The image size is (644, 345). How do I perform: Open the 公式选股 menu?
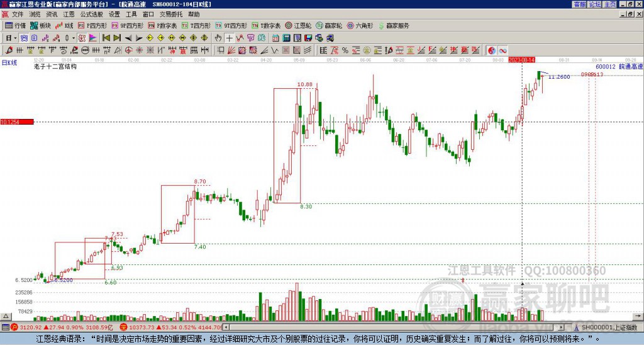tap(92, 14)
